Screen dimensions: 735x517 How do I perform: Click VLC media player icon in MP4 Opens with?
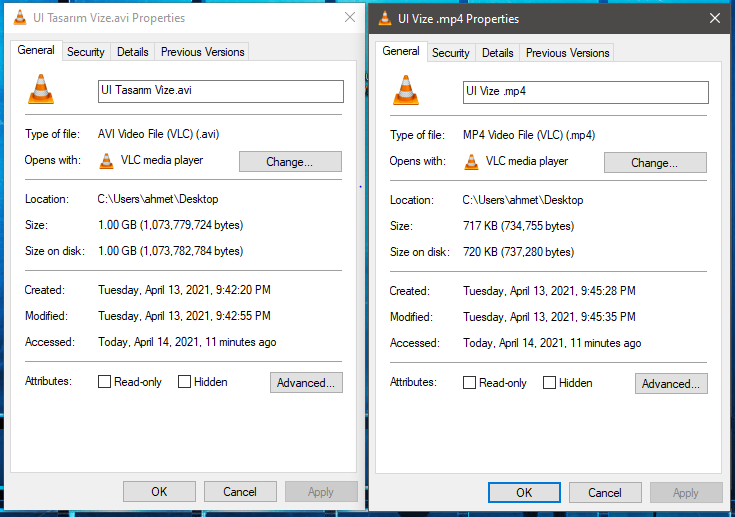pos(472,162)
